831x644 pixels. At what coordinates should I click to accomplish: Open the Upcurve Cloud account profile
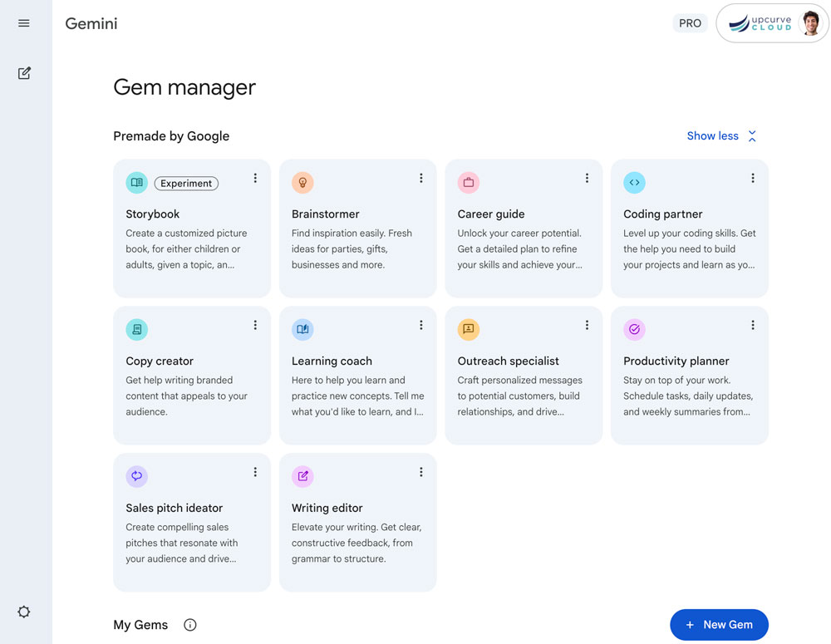click(772, 23)
